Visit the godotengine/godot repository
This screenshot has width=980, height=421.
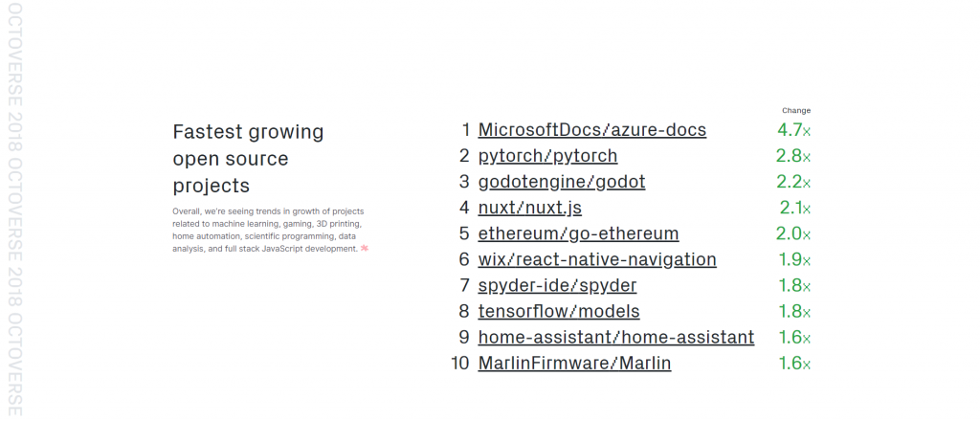[561, 182]
